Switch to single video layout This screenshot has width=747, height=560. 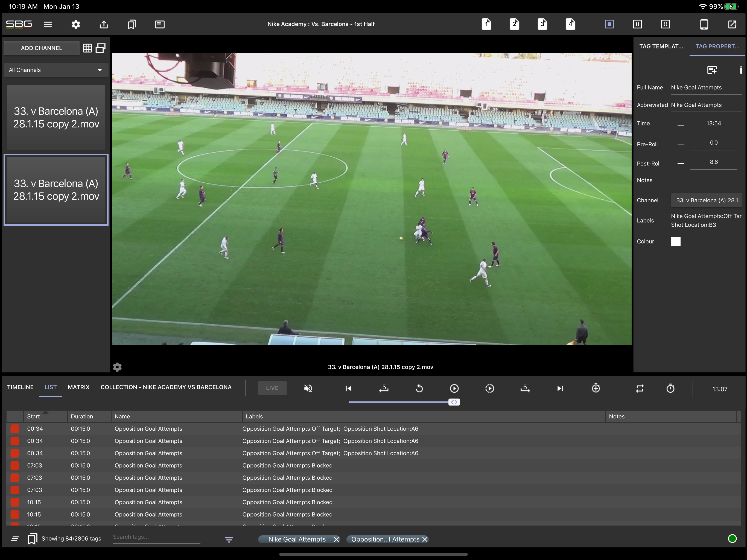coord(609,24)
